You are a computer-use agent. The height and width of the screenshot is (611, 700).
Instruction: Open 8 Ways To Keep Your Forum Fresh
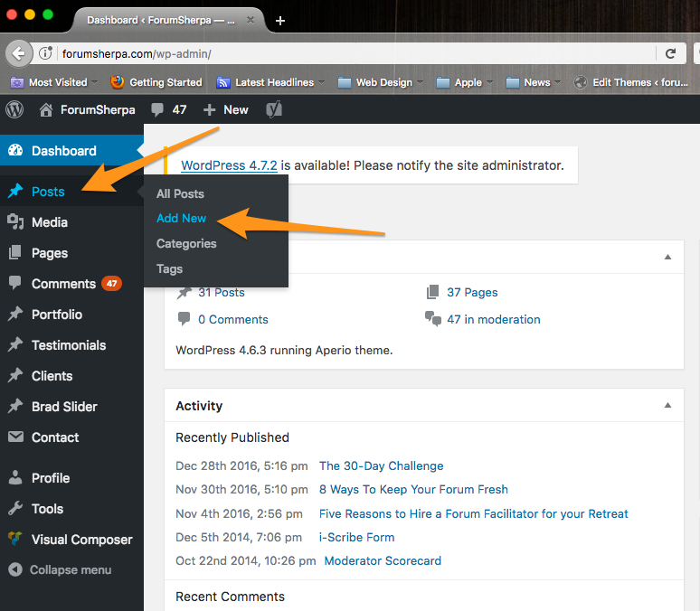(413, 490)
